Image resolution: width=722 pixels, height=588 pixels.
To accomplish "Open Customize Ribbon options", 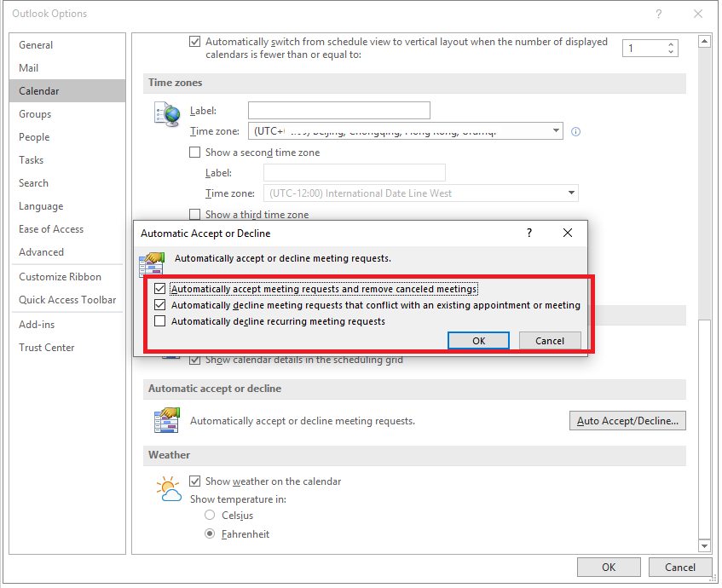I will [x=67, y=277].
